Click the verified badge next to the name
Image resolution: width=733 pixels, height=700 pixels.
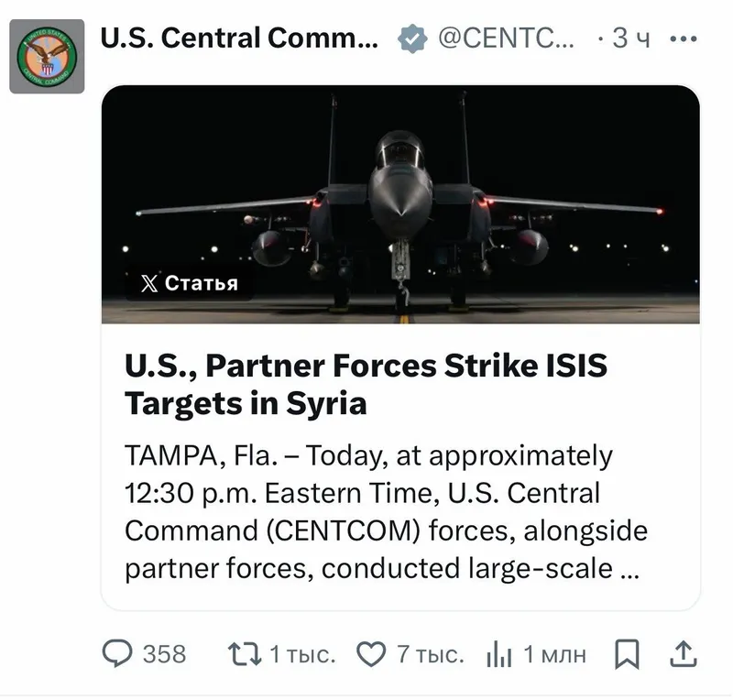coord(411,38)
